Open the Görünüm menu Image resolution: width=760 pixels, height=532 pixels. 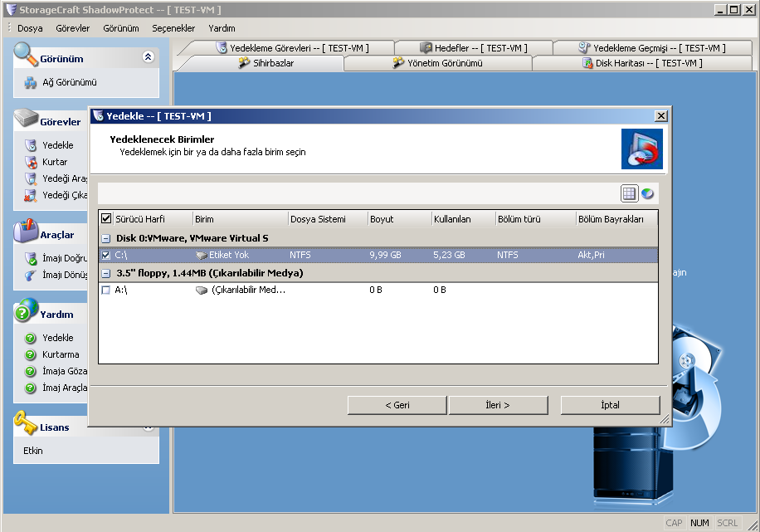[x=120, y=28]
